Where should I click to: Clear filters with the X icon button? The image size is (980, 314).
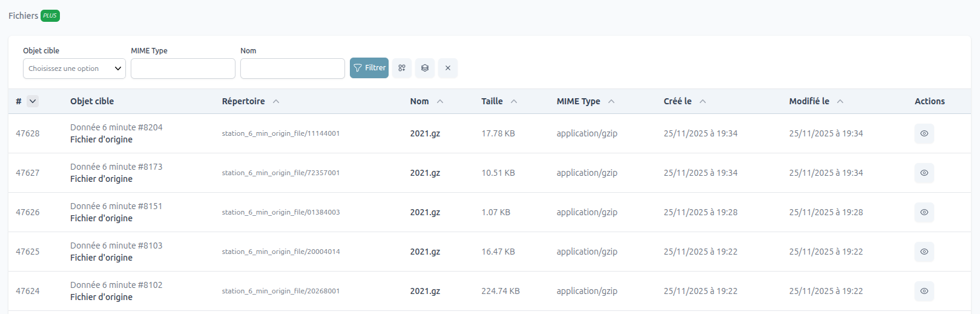click(x=448, y=68)
